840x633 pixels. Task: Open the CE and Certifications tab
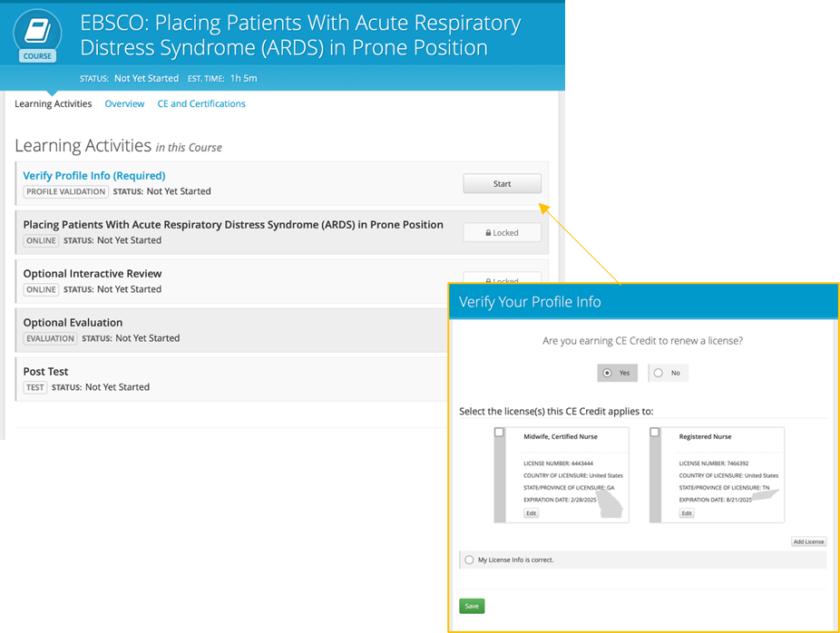click(201, 104)
